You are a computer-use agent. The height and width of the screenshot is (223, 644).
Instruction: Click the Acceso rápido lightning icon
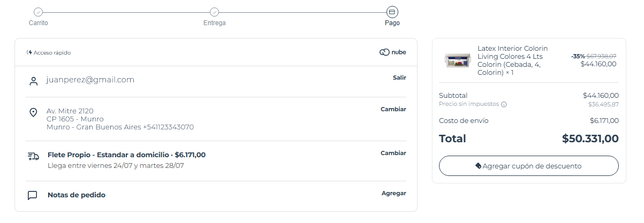point(29,52)
